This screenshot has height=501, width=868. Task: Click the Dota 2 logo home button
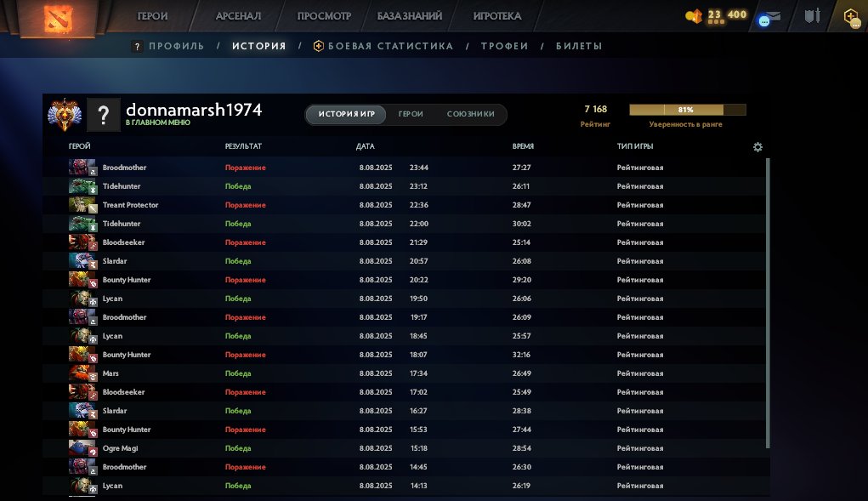tap(58, 18)
